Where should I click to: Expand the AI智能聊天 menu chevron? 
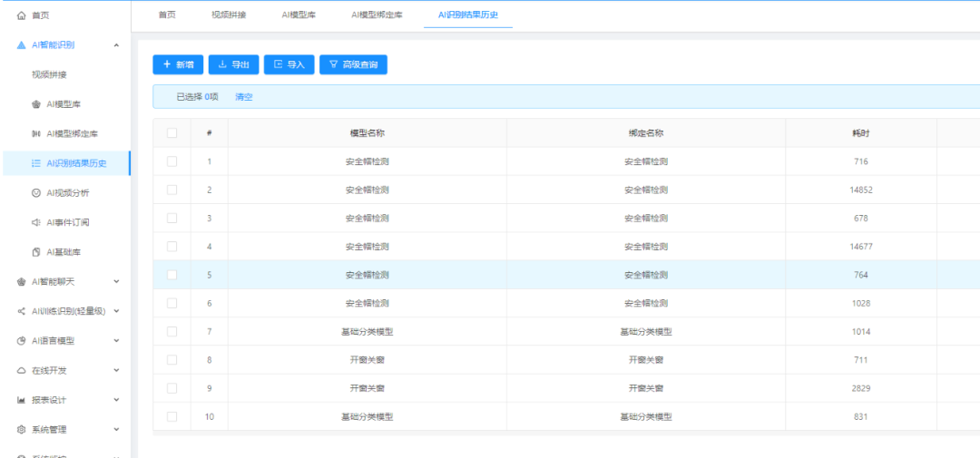116,282
